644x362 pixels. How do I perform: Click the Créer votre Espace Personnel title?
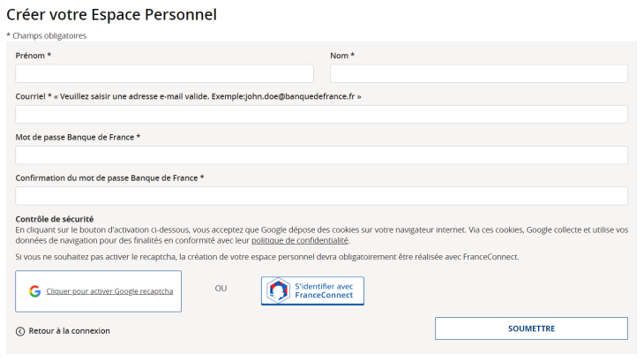tap(111, 15)
